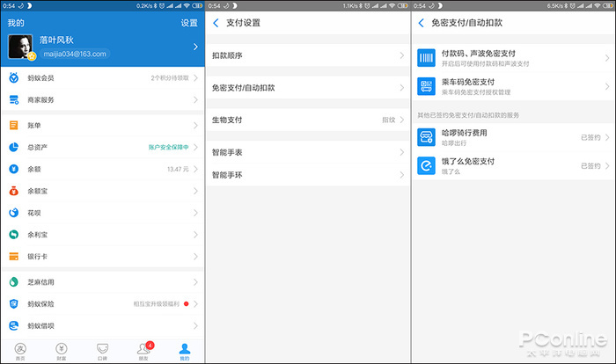Tap 乘车码免密支付 title
Screen dimensions: 616x364
point(468,82)
